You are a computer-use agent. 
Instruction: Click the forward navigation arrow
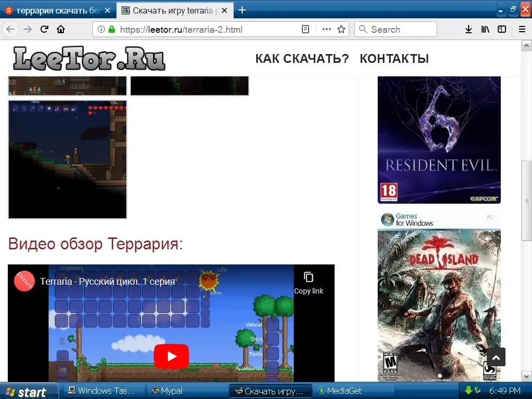click(x=28, y=29)
